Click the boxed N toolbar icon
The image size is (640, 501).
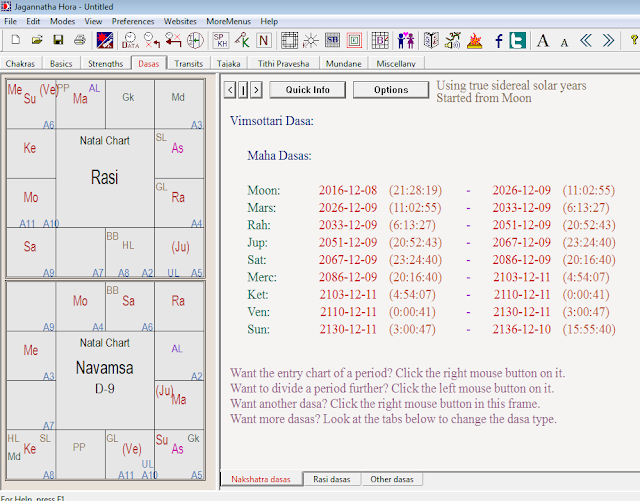coord(264,40)
